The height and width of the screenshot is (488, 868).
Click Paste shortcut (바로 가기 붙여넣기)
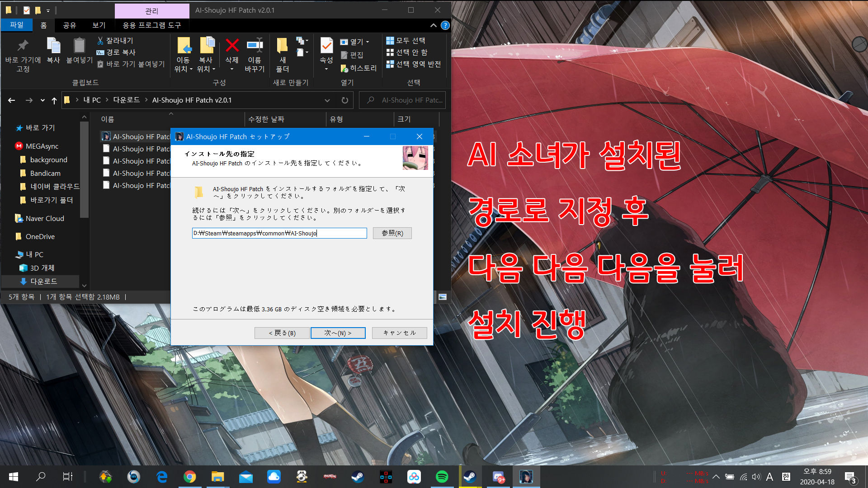coord(131,64)
